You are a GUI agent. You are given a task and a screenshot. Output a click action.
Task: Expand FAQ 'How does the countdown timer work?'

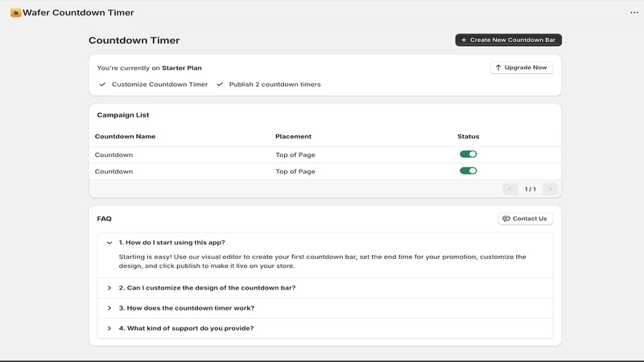325,308
